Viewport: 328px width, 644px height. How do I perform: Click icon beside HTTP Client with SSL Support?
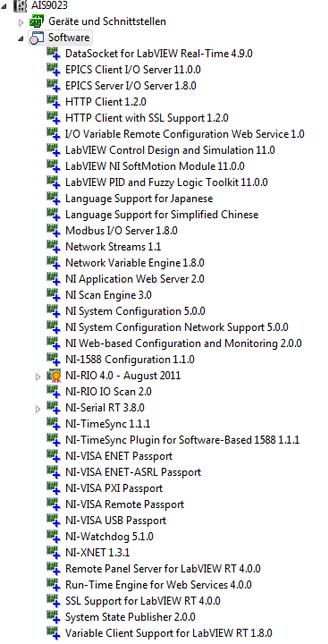point(54,118)
